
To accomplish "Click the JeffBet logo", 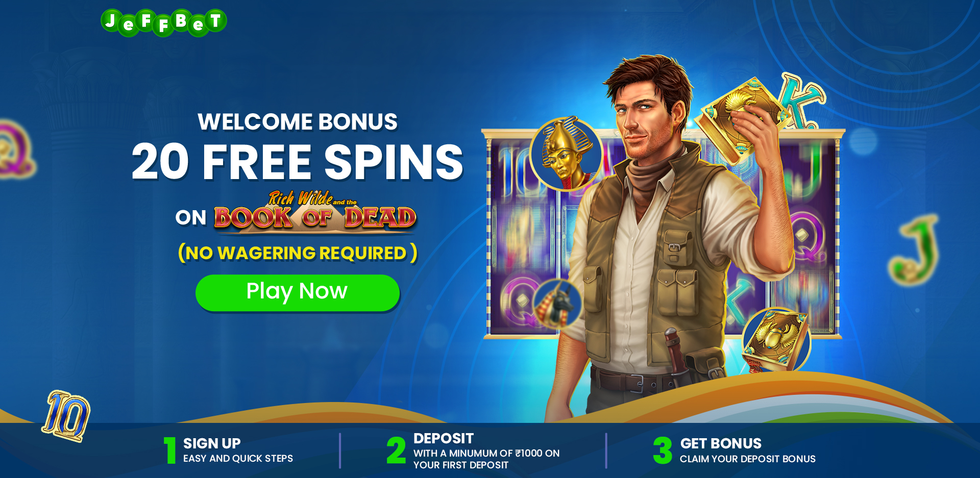I will [164, 22].
